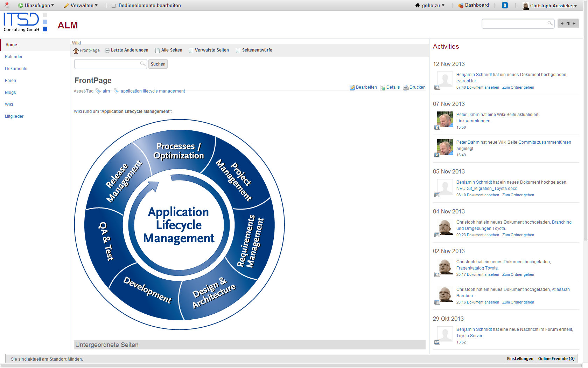The image size is (588, 368).
Task: Click the clock icon beside Letzte Änderungen
Action: [107, 50]
